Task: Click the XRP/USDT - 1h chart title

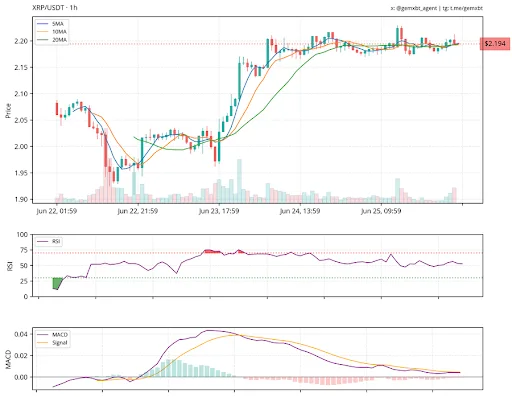Action: (x=55, y=7)
